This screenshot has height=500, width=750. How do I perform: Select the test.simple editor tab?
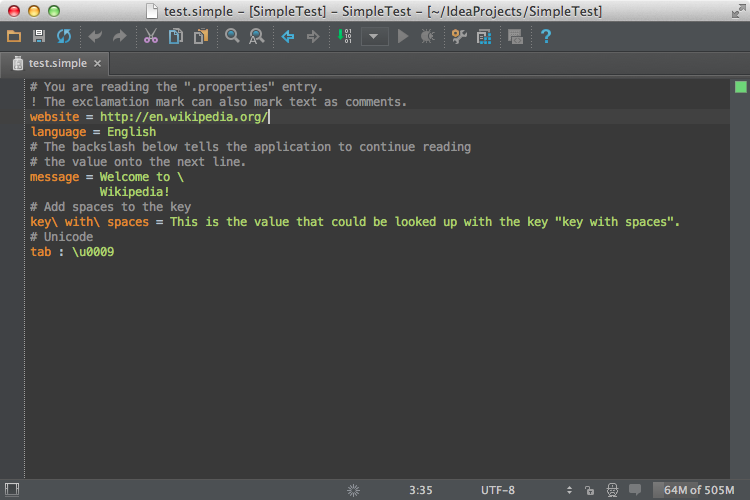point(57,63)
